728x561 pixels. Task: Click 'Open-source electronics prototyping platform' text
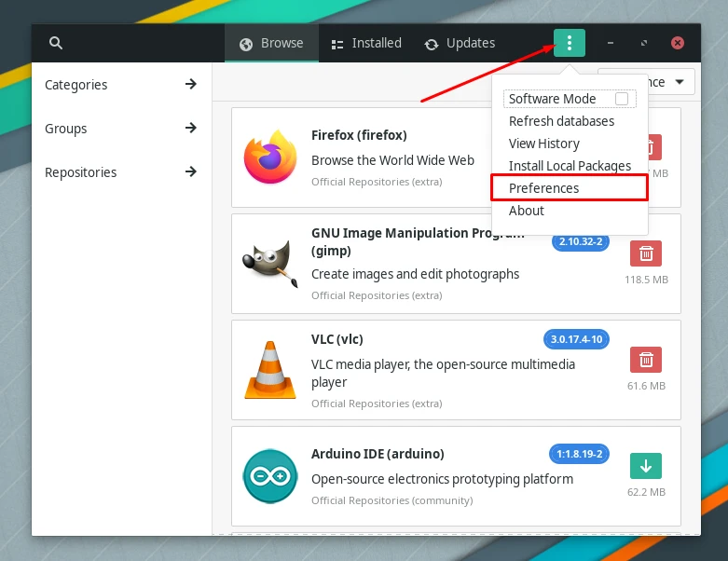(442, 479)
